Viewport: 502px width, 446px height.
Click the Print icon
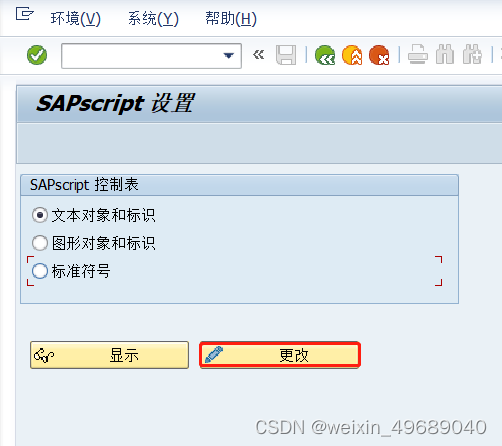click(x=418, y=54)
